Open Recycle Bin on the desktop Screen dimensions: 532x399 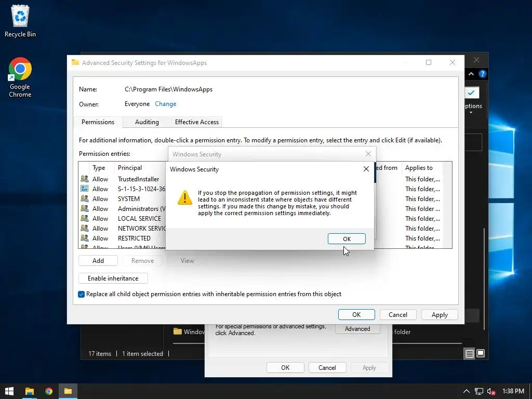pyautogui.click(x=20, y=21)
